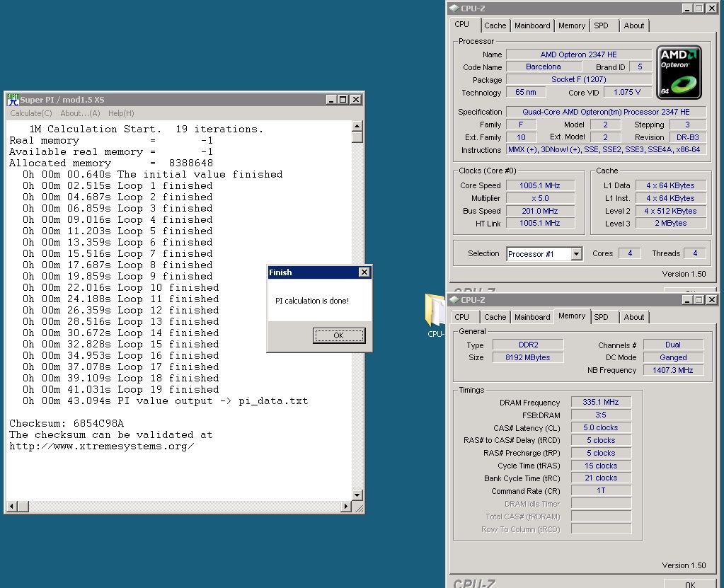Click Super PI horizontal scrollbar right arrow
This screenshot has width=724, height=588.
click(x=345, y=507)
